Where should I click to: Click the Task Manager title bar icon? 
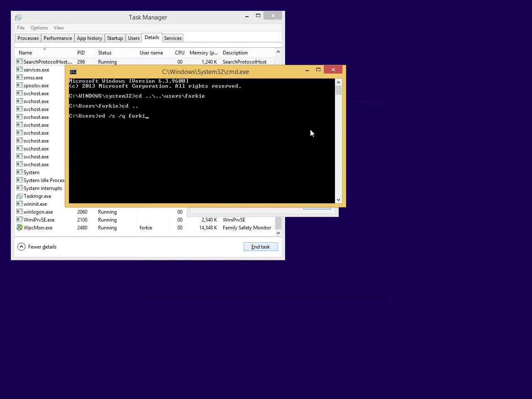(18, 17)
